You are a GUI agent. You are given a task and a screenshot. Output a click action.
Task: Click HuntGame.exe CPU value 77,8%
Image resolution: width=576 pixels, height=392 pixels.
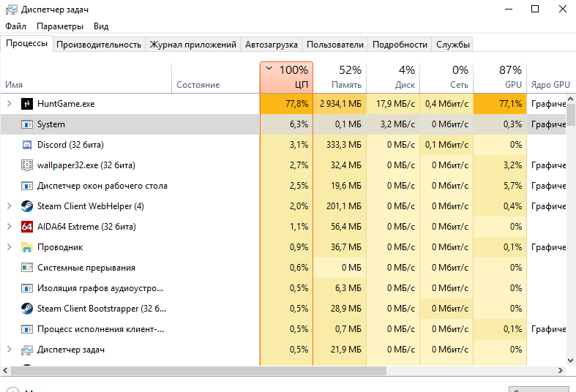coord(297,104)
